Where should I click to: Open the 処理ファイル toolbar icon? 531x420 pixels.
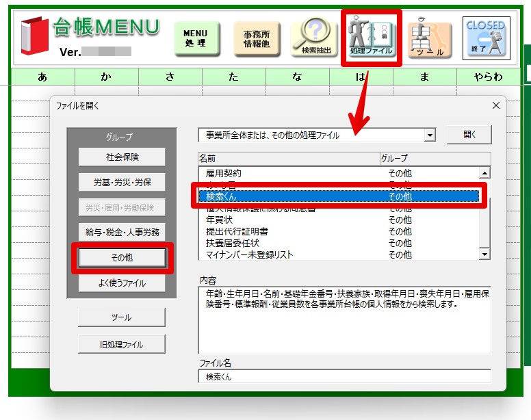click(x=371, y=37)
